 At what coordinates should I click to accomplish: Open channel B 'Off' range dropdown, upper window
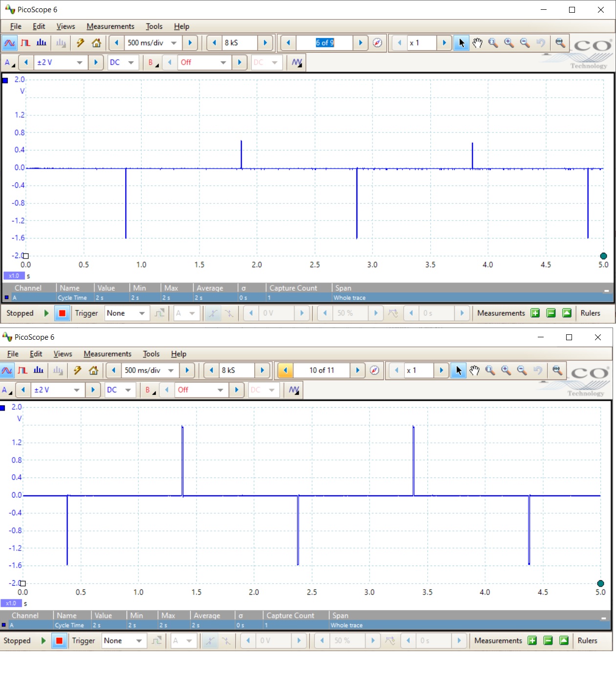(223, 63)
